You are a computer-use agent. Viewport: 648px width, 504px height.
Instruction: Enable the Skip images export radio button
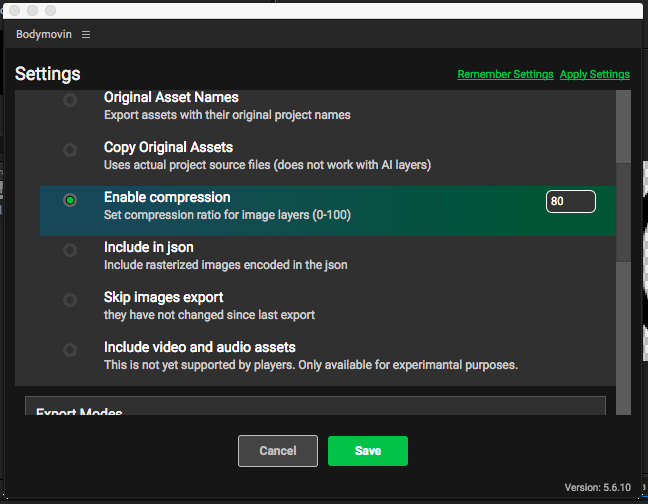click(70, 300)
